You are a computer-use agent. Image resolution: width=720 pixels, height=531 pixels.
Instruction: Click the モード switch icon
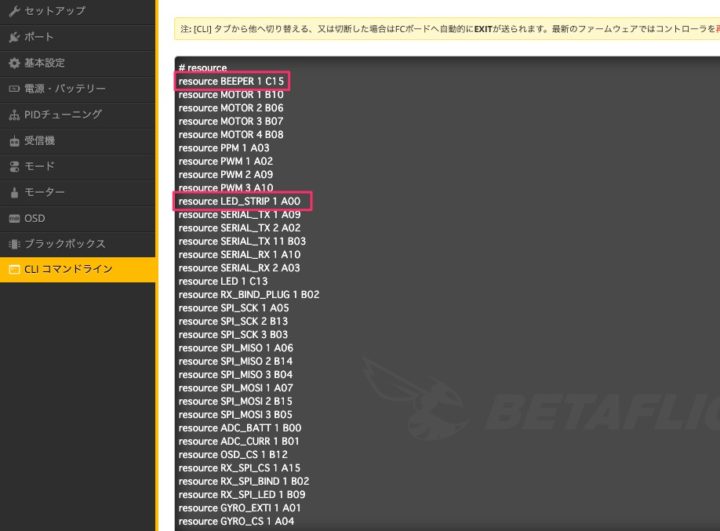pos(13,167)
